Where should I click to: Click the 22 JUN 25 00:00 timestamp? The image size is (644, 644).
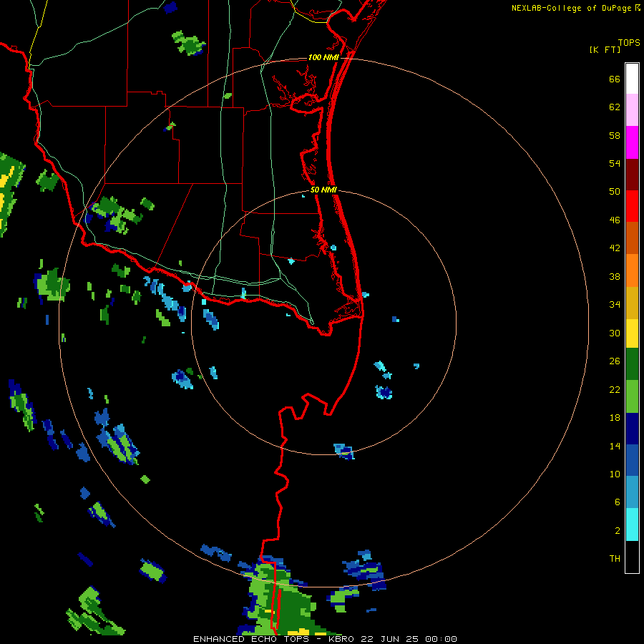point(409,639)
